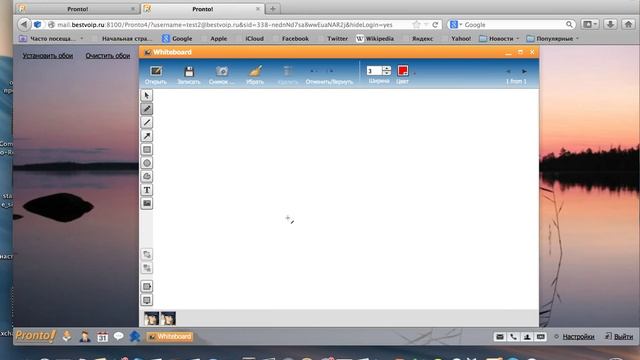Viewport: 640px width, 360px height.
Task: Select the ellipse shape tool
Action: pyautogui.click(x=147, y=163)
